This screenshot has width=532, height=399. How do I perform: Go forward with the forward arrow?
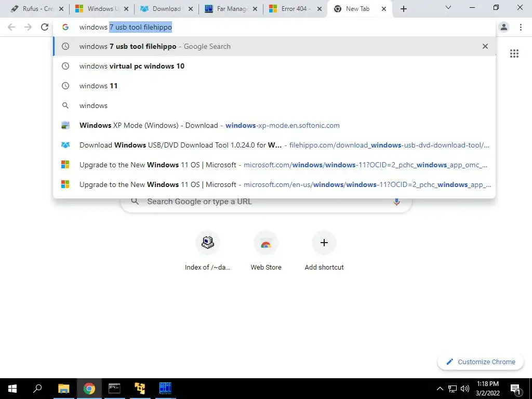click(x=28, y=27)
